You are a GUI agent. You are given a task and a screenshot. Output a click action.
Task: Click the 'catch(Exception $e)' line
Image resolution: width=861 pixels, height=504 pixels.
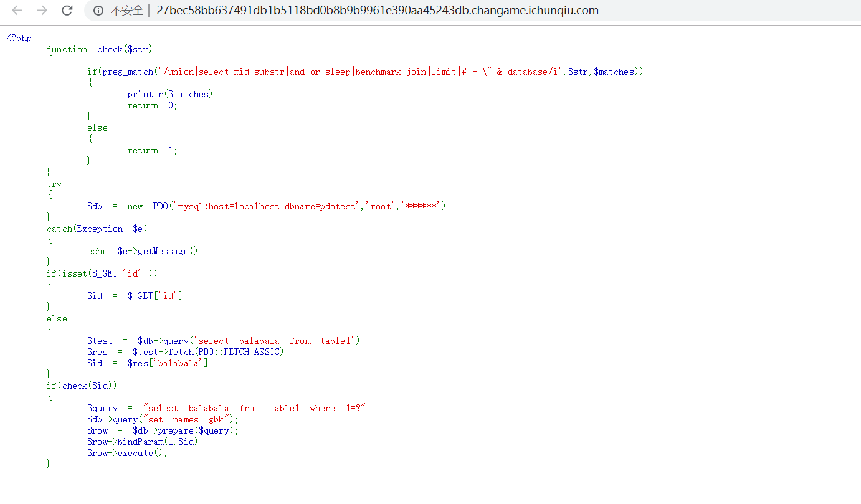(97, 229)
